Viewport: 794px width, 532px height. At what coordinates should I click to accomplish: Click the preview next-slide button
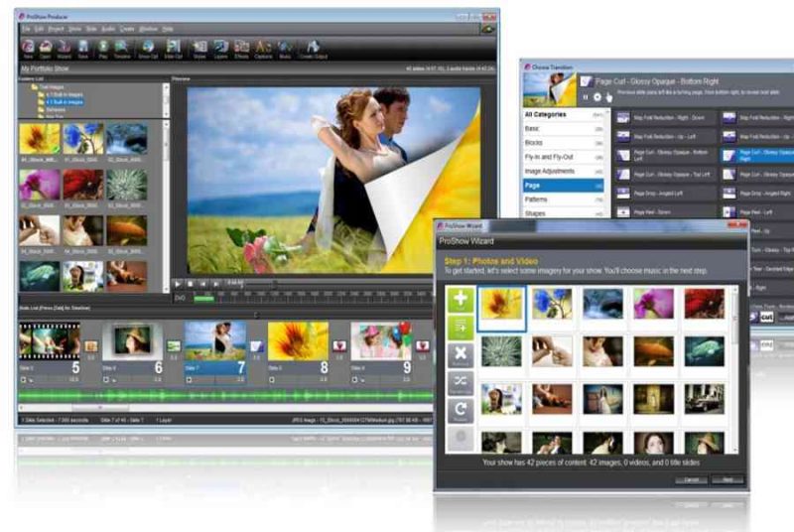[215, 284]
